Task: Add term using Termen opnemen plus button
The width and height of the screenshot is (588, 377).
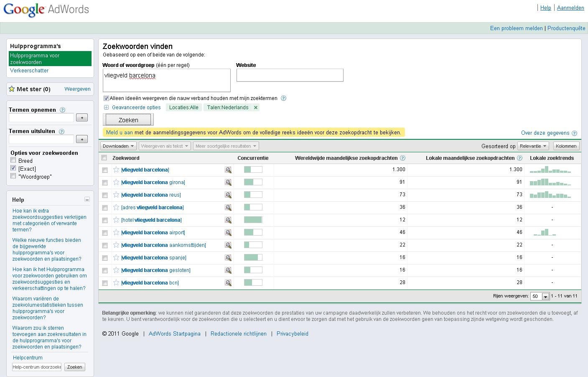Action: (82, 118)
